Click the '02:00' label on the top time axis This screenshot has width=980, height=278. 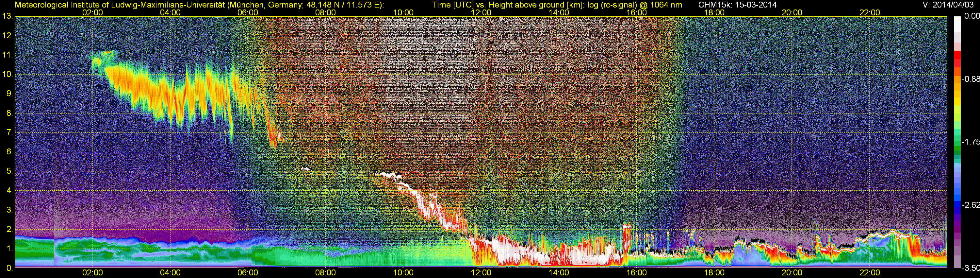point(92,12)
